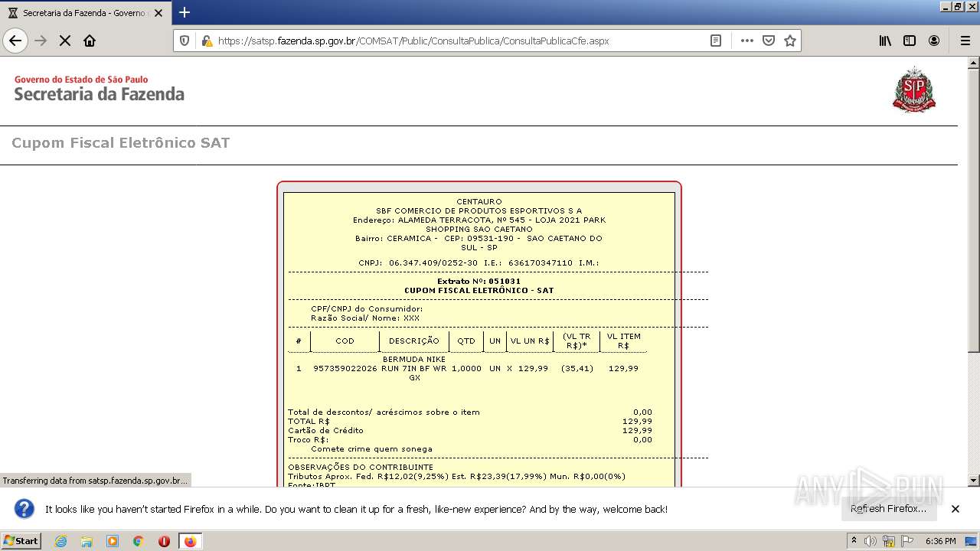Select the Secretaria da Fazenda tab

(85, 13)
